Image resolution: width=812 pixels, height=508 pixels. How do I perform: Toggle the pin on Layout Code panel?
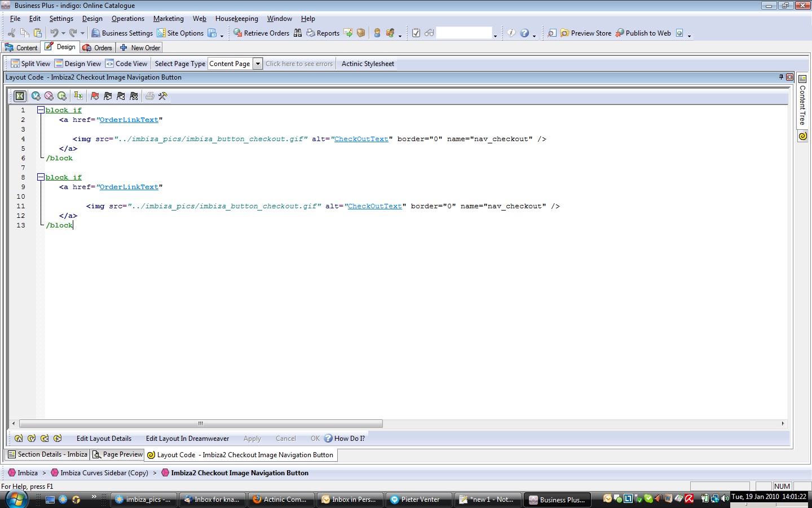pos(781,77)
